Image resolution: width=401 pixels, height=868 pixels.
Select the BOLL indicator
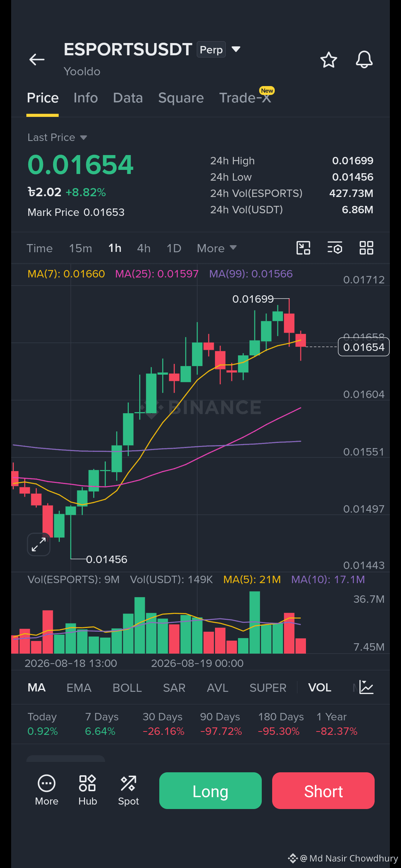tap(127, 688)
